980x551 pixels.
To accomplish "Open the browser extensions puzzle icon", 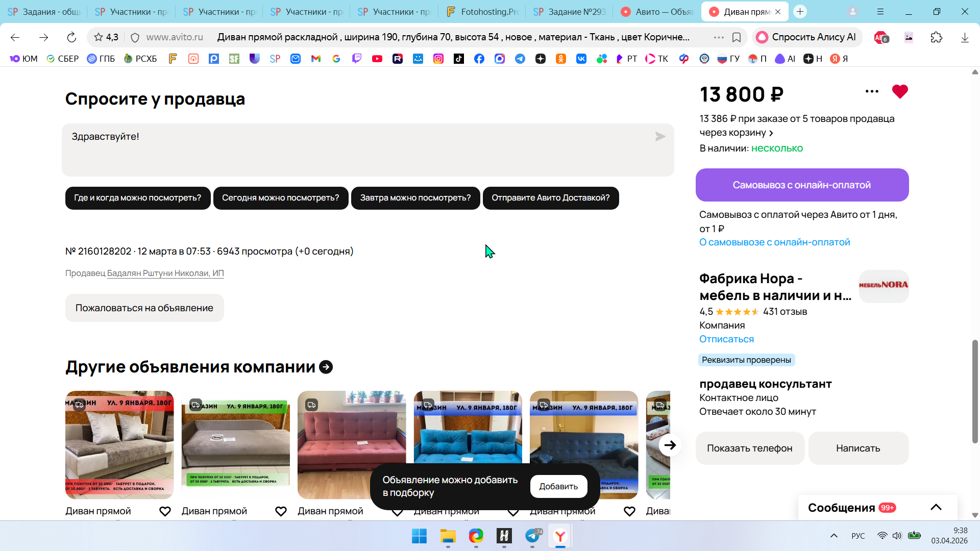I will pos(936,37).
